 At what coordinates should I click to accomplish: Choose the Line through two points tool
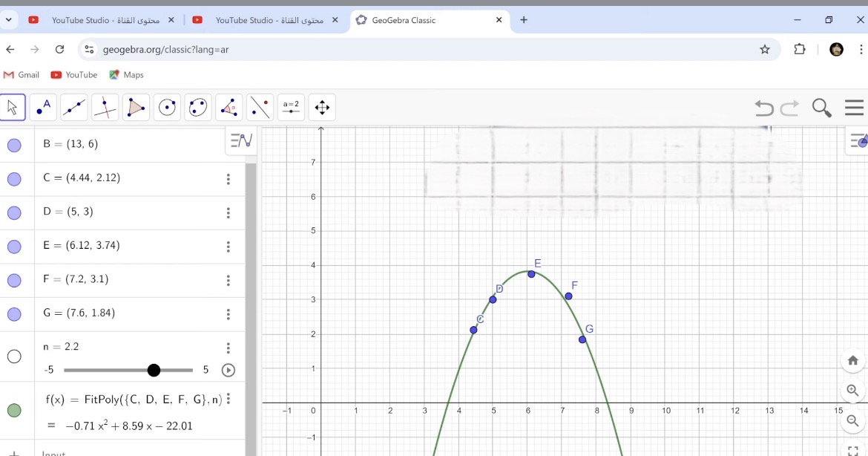tap(74, 108)
